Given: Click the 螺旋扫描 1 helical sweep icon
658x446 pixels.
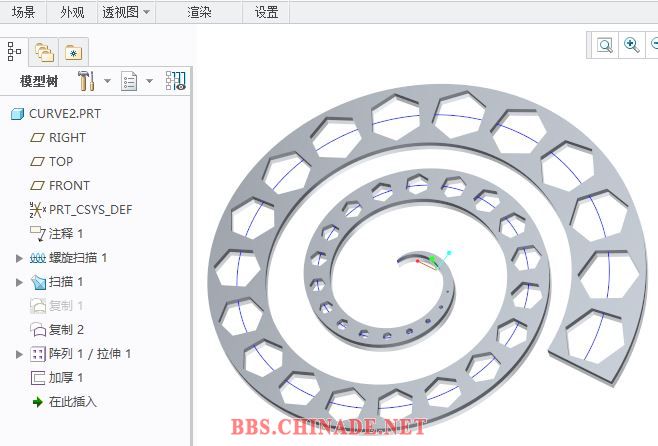Looking at the screenshot, I should (x=38, y=258).
